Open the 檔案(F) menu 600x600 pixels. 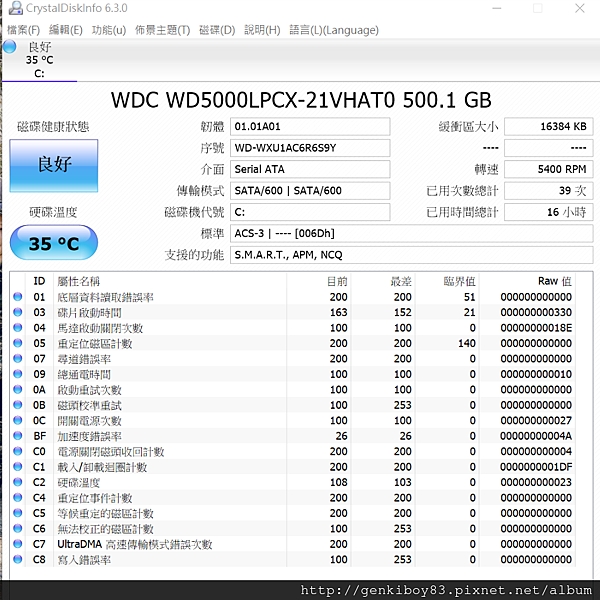(23, 30)
